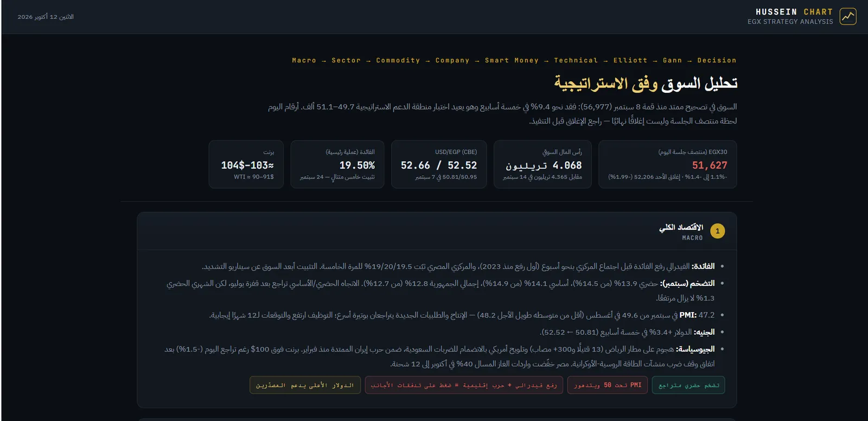Open the market cap card 4.068 تريليون
Viewport: 868px width, 421px height.
542,164
